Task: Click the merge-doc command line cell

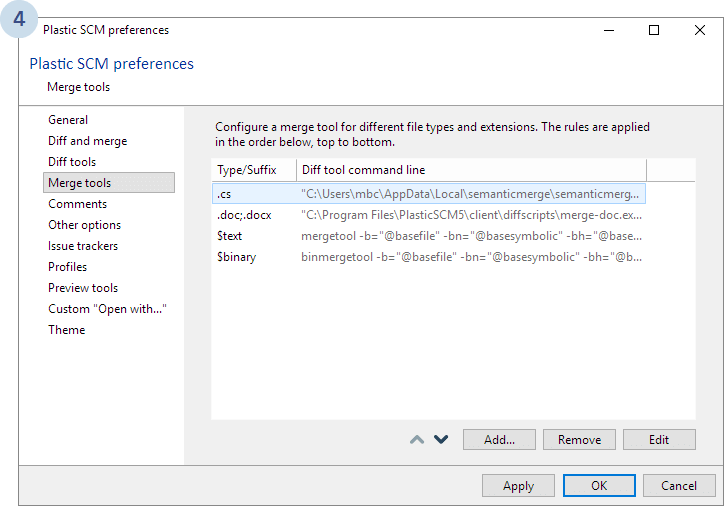Action: (x=471, y=215)
